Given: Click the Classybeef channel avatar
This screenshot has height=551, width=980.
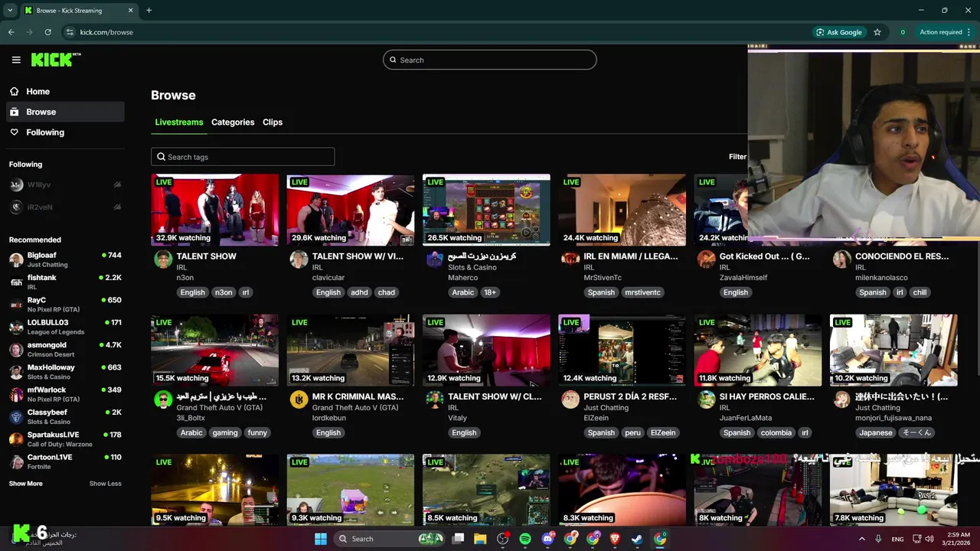Looking at the screenshot, I should point(16,417).
